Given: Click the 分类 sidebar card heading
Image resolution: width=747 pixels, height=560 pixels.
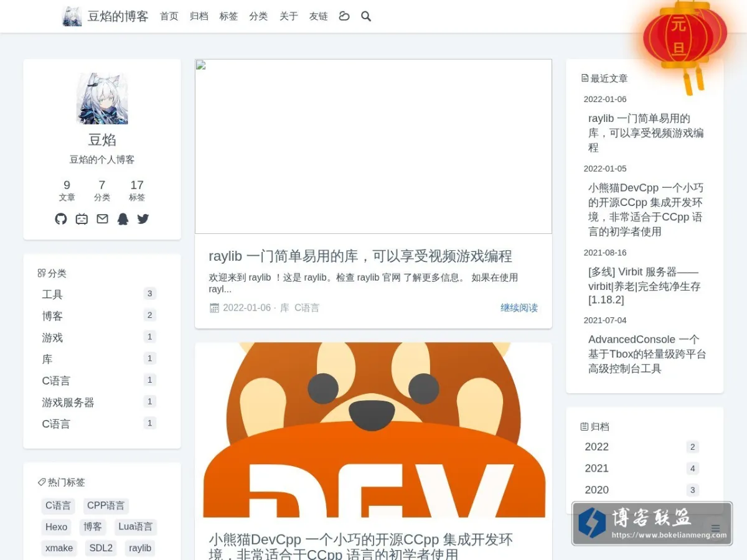Looking at the screenshot, I should [52, 273].
